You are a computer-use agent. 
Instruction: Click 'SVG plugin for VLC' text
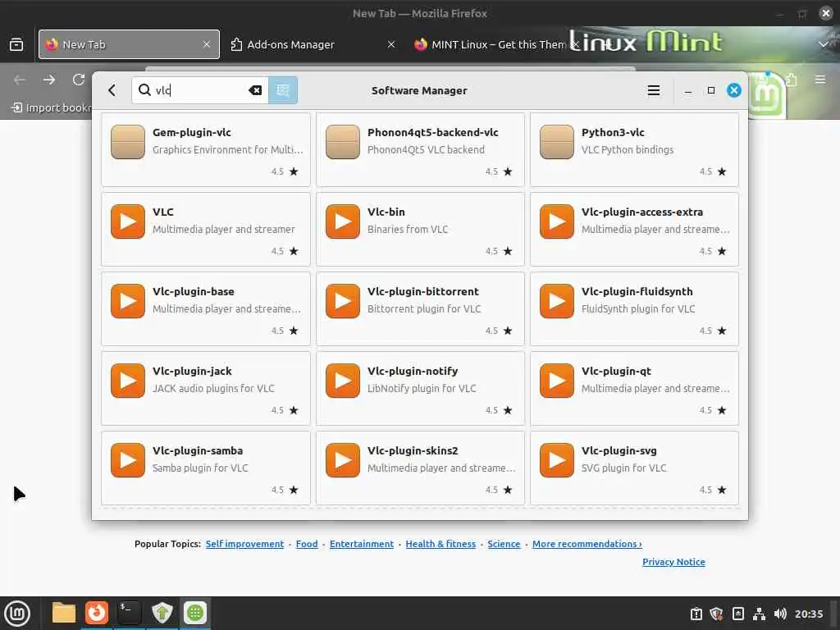(624, 468)
